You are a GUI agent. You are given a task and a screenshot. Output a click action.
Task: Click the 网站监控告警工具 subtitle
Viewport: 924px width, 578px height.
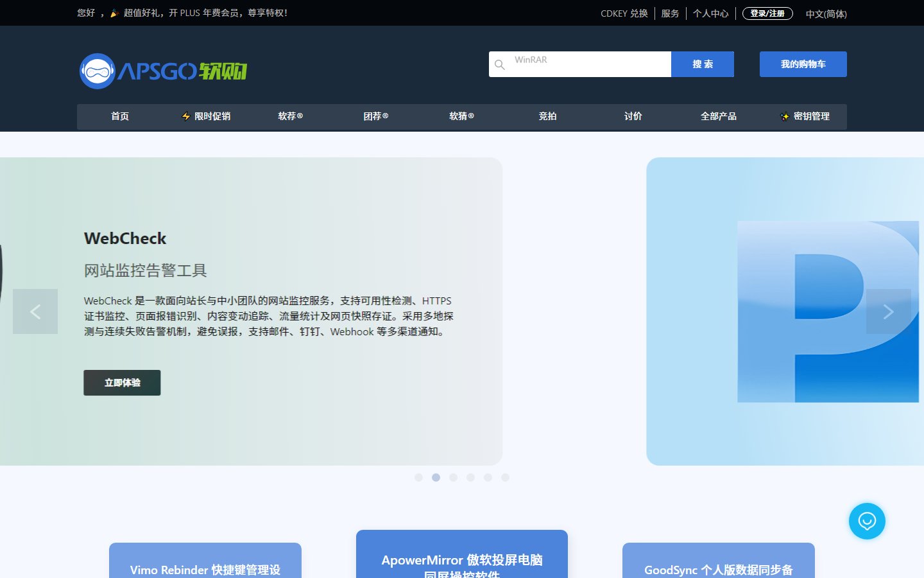(x=146, y=270)
